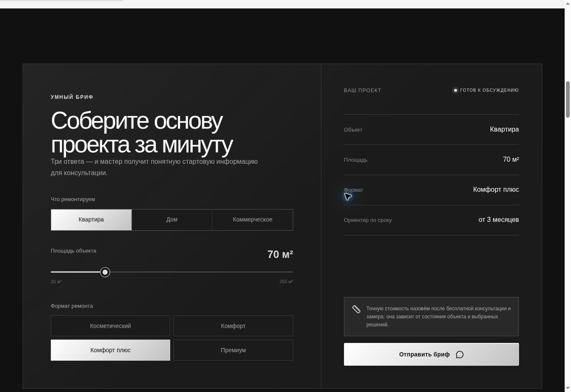Click the Готов к обсуждению text
Image resolution: width=571 pixels, height=392 pixels.
(x=489, y=90)
